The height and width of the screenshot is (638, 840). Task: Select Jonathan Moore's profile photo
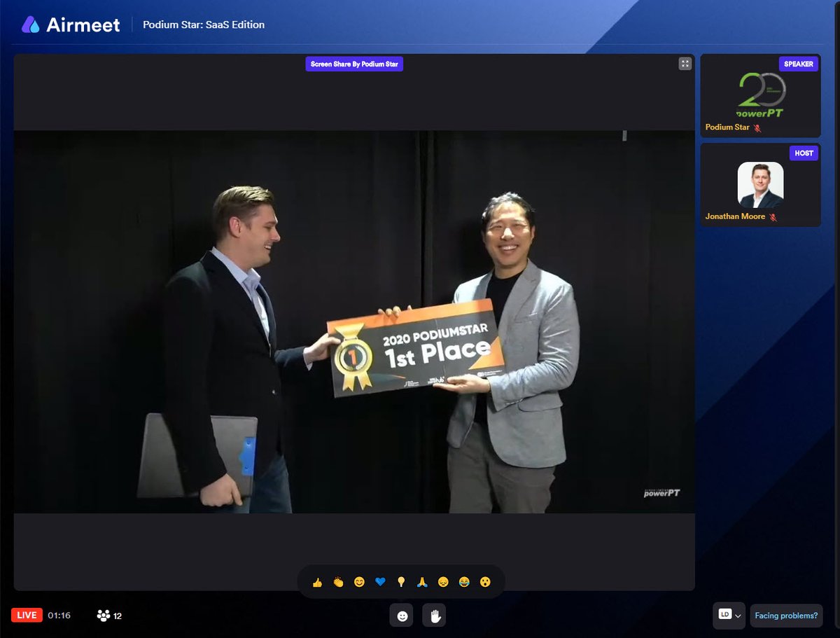(760, 185)
